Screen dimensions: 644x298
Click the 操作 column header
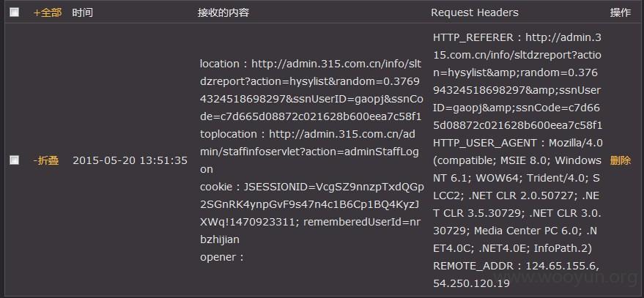[x=620, y=12]
